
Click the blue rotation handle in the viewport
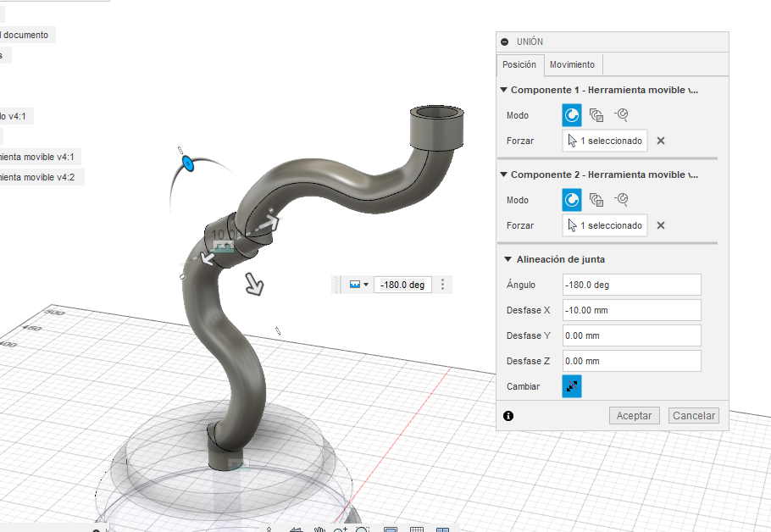pyautogui.click(x=188, y=163)
